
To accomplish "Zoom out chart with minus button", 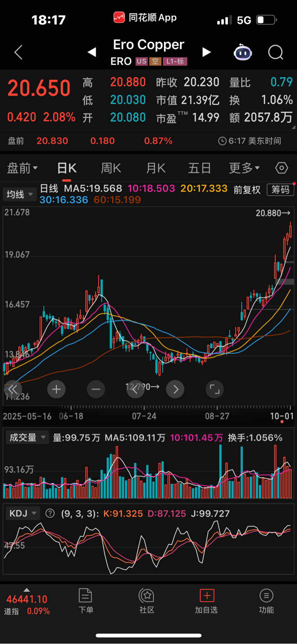I will click(x=96, y=389).
